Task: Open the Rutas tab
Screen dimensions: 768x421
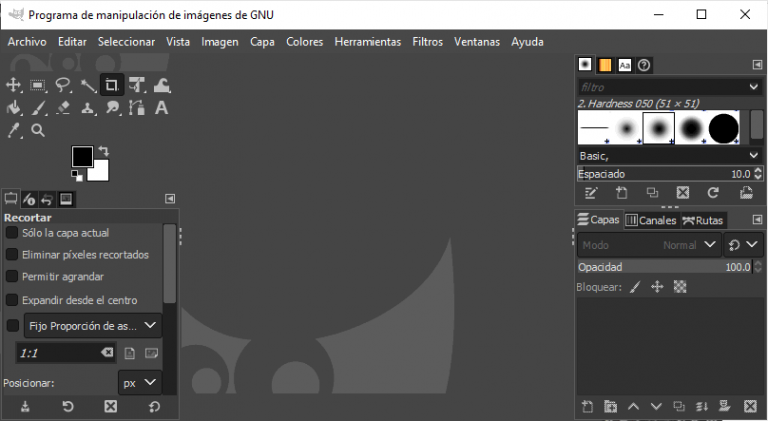Action: point(703,220)
